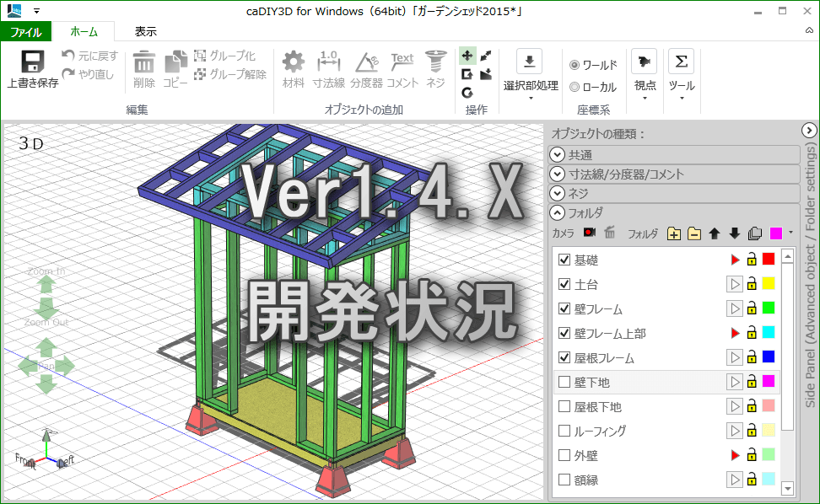Collapse the フォルダ section

(x=558, y=212)
